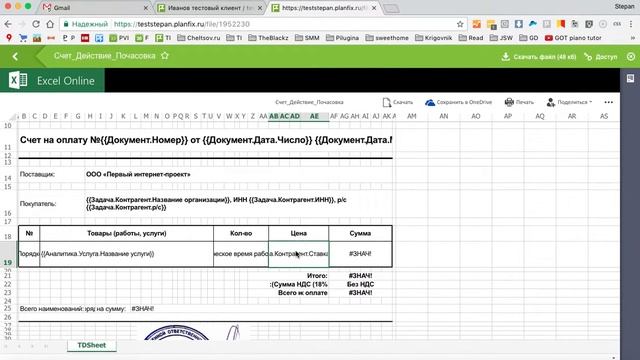Viewport: 640px width, 360px height.
Task: Select the ООО «Первый интернет-проект» cell
Action: (x=239, y=174)
